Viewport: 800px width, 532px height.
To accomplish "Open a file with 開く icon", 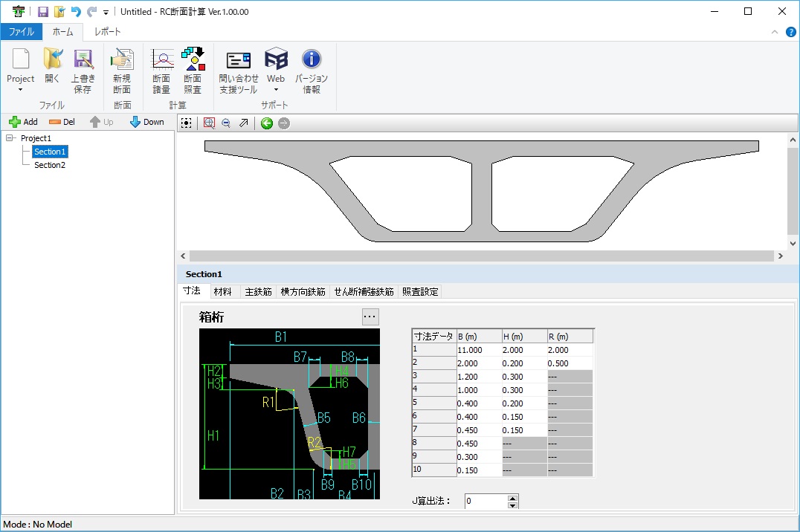I will (x=52, y=59).
